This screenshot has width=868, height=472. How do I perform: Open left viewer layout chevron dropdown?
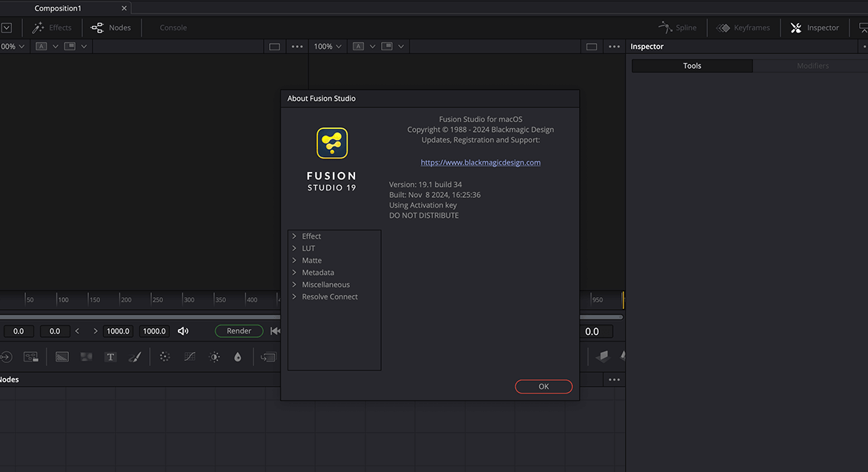coord(84,47)
